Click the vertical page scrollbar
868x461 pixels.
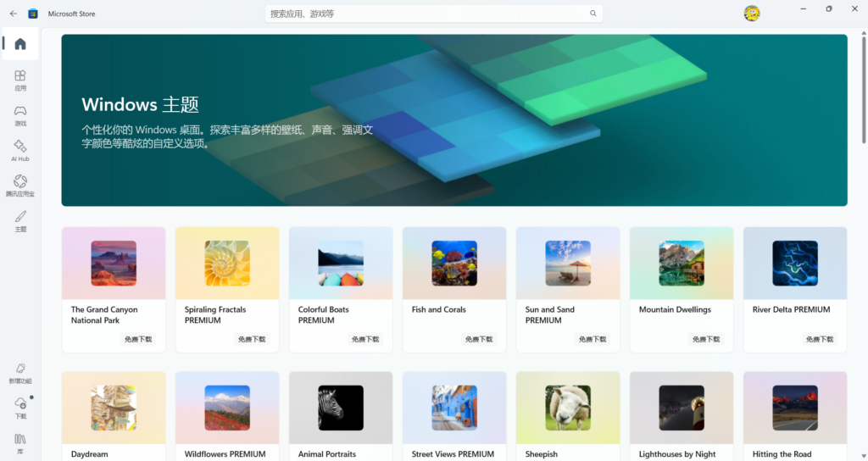click(x=864, y=88)
